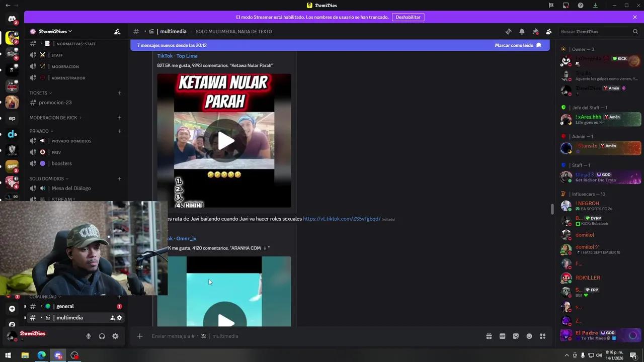
Task: Click the chat scrollbar thumb
Action: coord(552,208)
